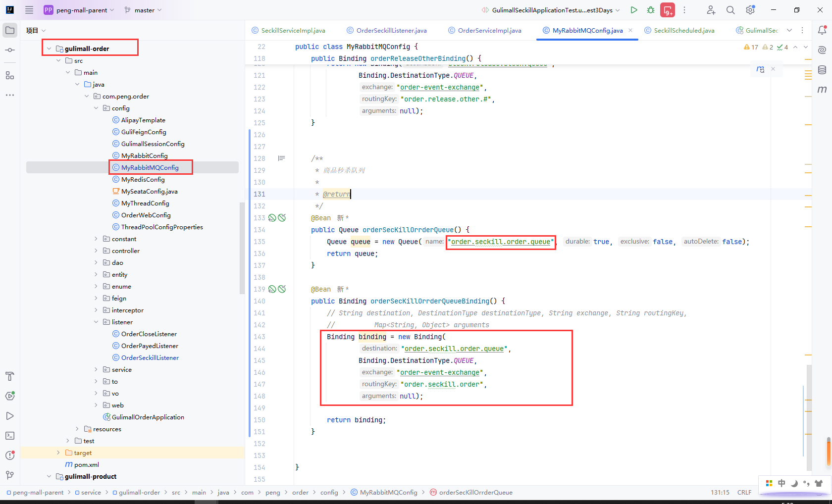Go to next highlighted problem arrow
832x504 pixels.
point(806,47)
